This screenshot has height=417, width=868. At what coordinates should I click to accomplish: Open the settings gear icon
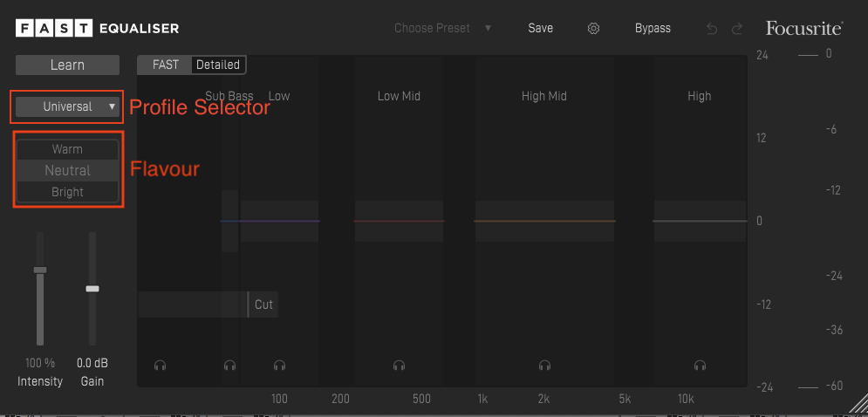tap(593, 28)
